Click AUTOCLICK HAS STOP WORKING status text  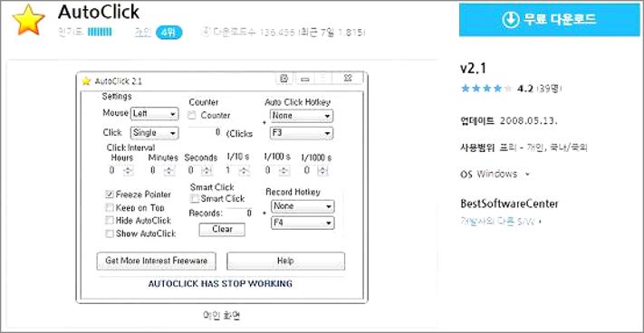220,284
